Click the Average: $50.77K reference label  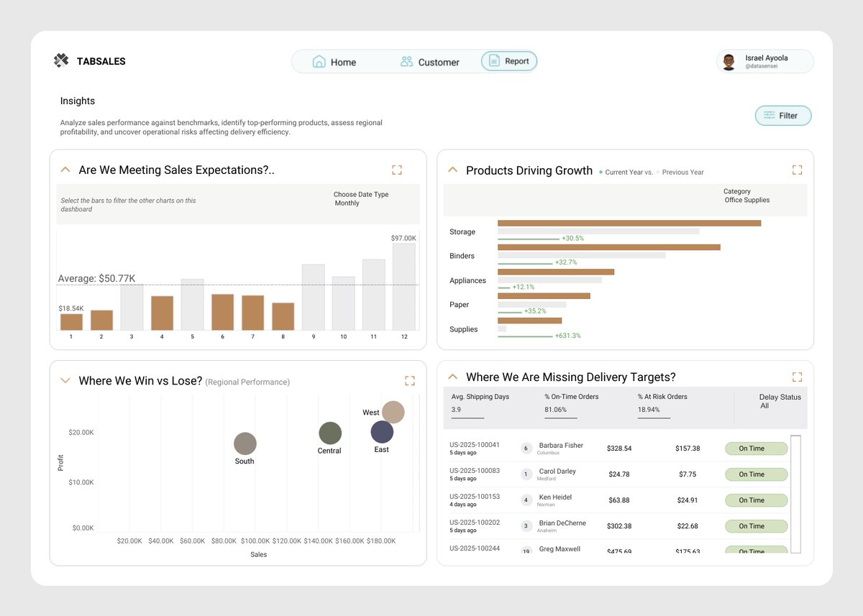pos(96,278)
